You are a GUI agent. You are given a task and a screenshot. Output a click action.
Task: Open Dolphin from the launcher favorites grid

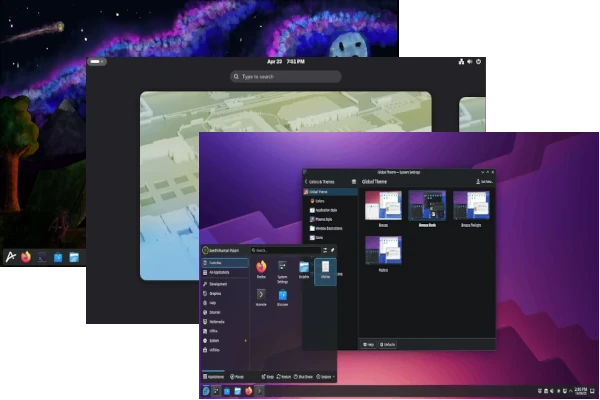[x=304, y=269]
